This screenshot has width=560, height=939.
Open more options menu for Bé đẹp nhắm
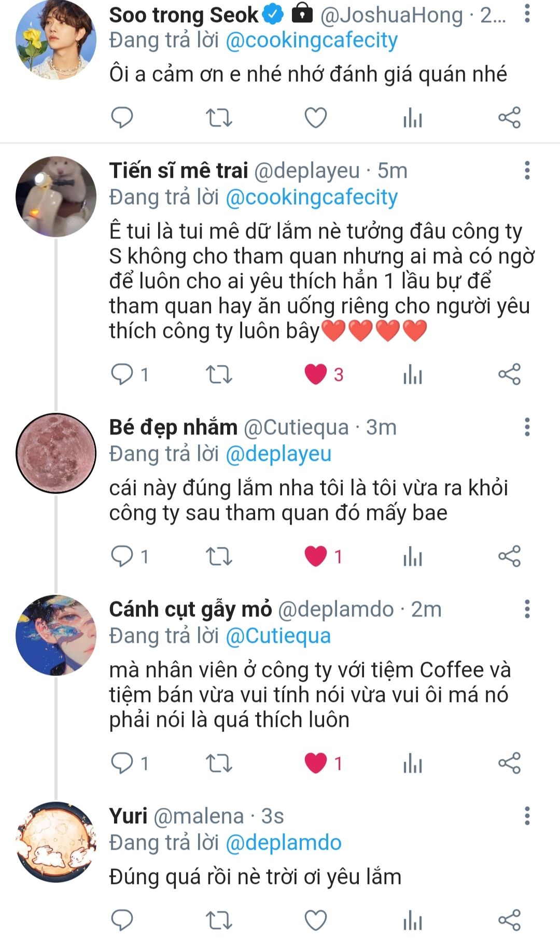point(527,427)
